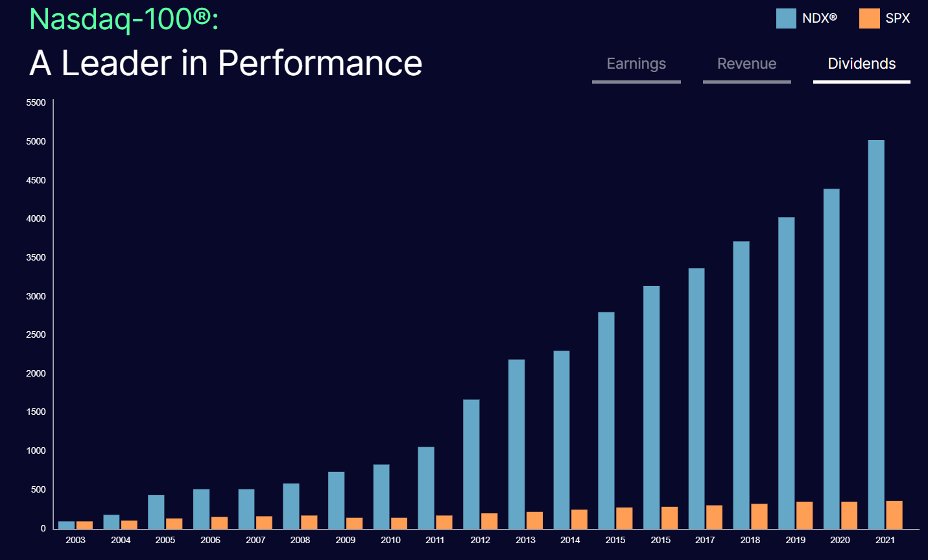Click the 2500 y-axis label

[36, 334]
